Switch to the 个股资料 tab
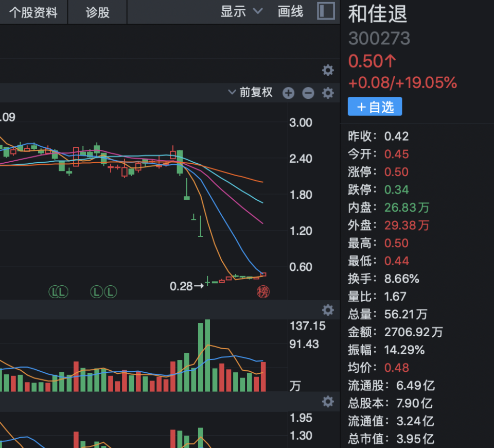Image resolution: width=494 pixels, height=448 pixels. point(33,12)
